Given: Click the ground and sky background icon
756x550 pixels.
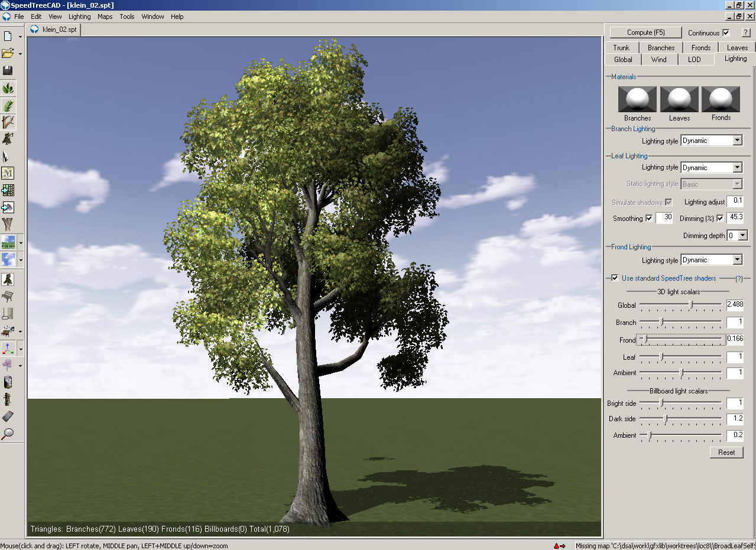Looking at the screenshot, I should click(8, 242).
